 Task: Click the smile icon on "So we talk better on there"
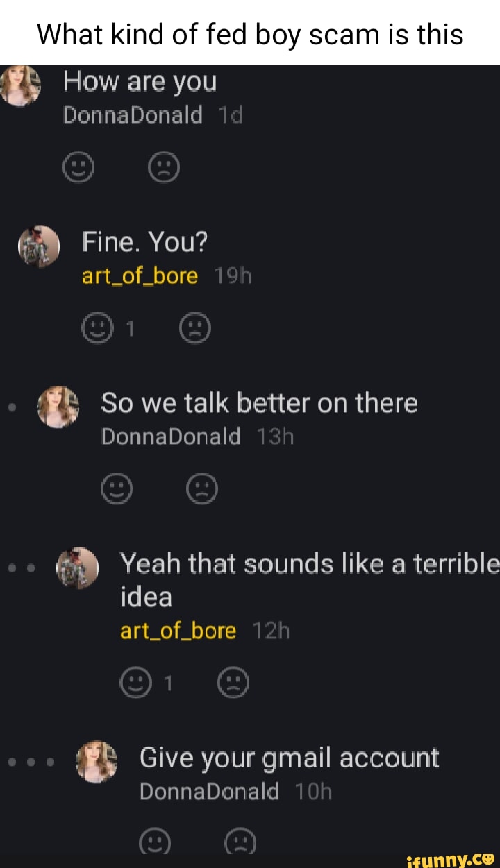pos(116,488)
